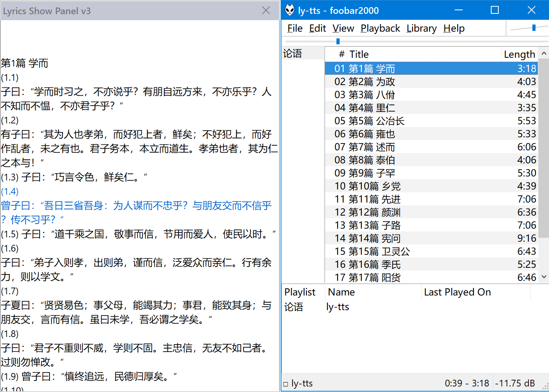The height and width of the screenshot is (392, 549).
Task: Click the Name column header
Action: (x=373, y=292)
